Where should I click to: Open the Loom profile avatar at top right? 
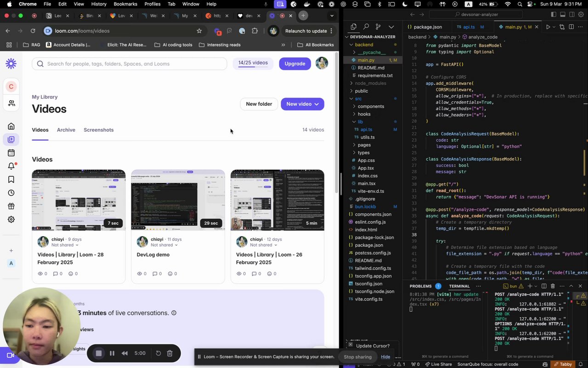click(x=322, y=63)
